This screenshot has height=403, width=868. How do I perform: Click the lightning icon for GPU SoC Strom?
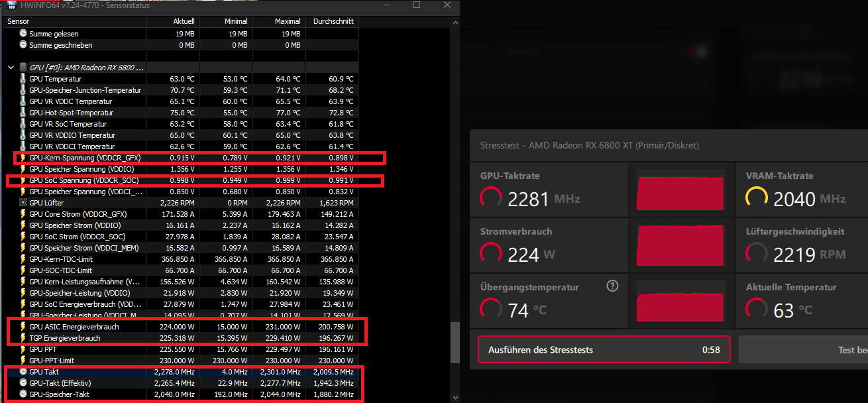pyautogui.click(x=24, y=237)
